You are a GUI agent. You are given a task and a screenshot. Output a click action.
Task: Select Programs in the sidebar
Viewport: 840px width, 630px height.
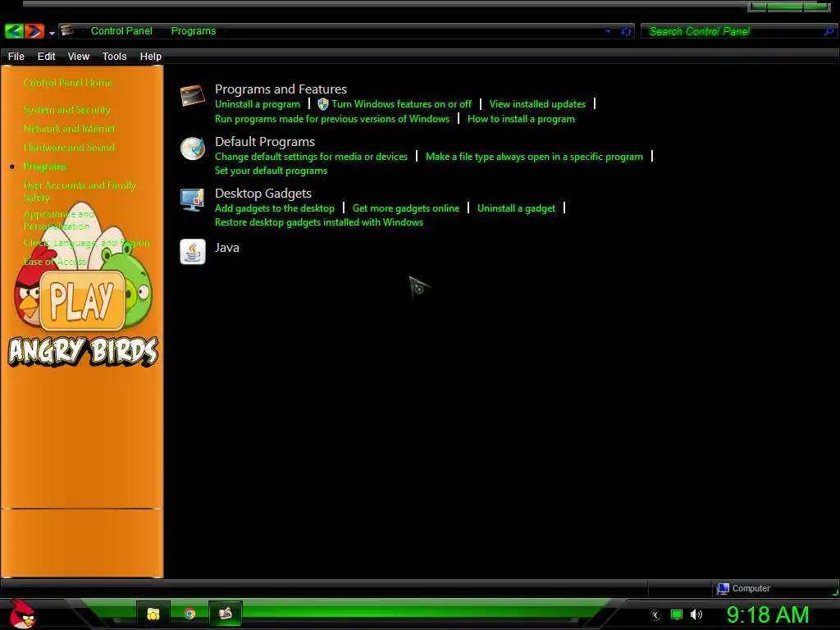[46, 167]
